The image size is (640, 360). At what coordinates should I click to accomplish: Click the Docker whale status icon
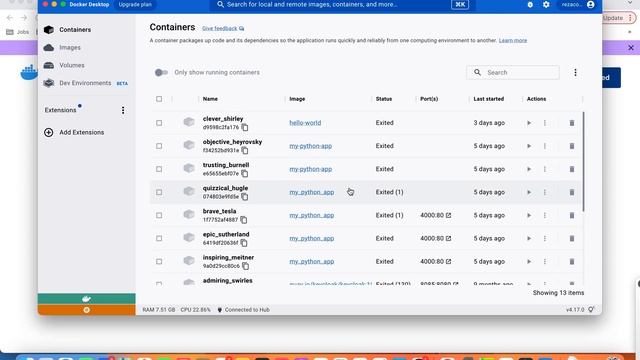[x=87, y=299]
